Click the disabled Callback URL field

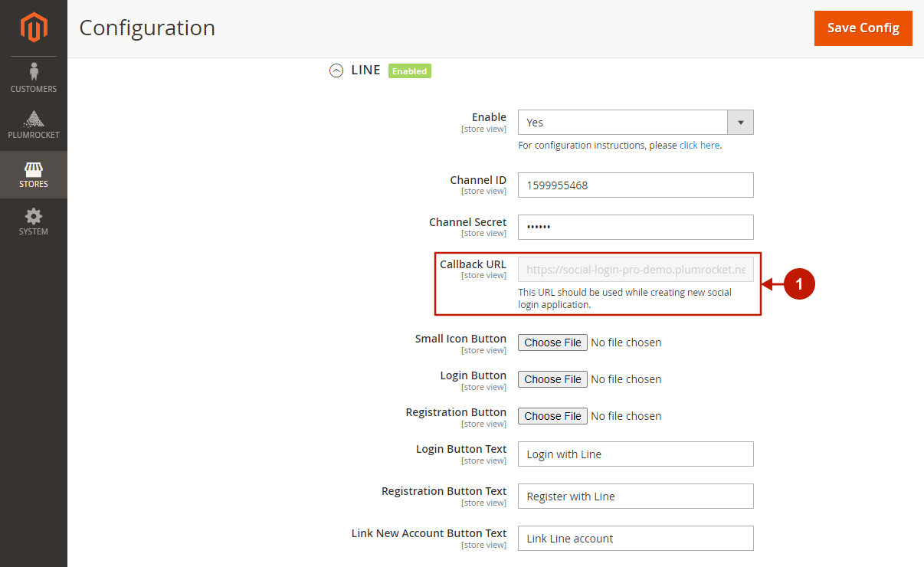tap(636, 270)
